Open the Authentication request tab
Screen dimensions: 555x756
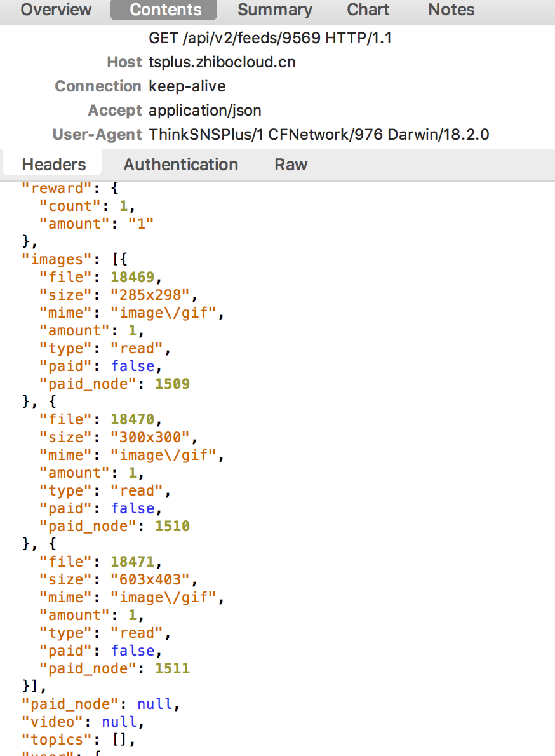point(181,165)
